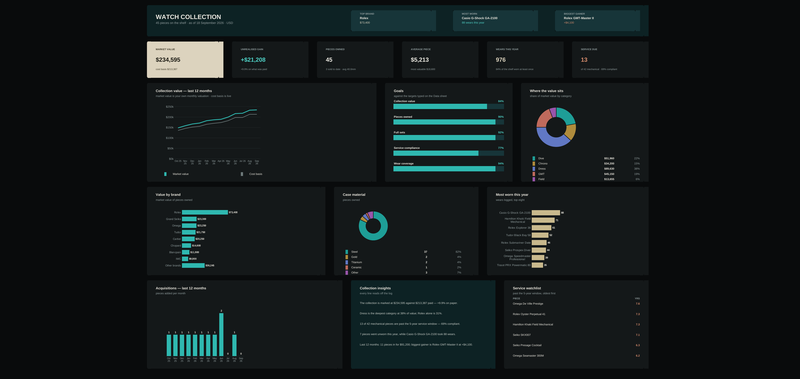Click the WATCH COLLECTION dashboard title
800x379 pixels.
(x=188, y=17)
